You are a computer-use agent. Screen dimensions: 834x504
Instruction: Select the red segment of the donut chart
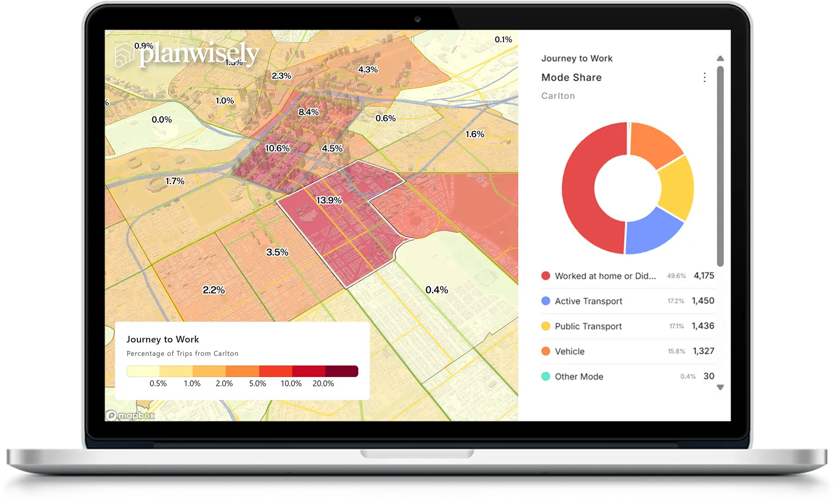579,188
